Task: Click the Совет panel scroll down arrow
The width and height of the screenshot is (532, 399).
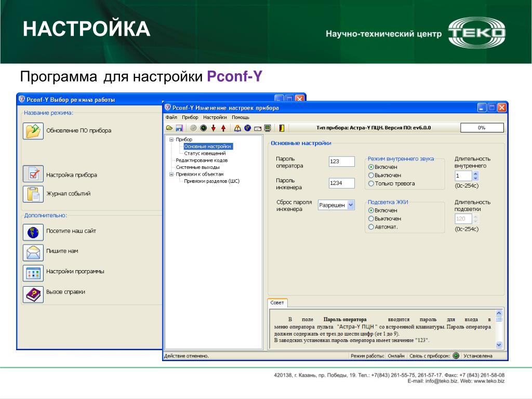Action: click(499, 345)
